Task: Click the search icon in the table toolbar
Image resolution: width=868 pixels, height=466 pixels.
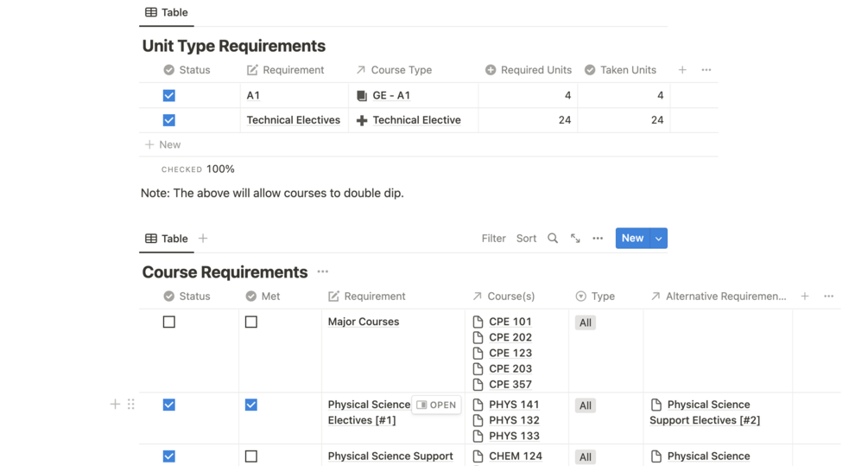Action: pyautogui.click(x=553, y=239)
